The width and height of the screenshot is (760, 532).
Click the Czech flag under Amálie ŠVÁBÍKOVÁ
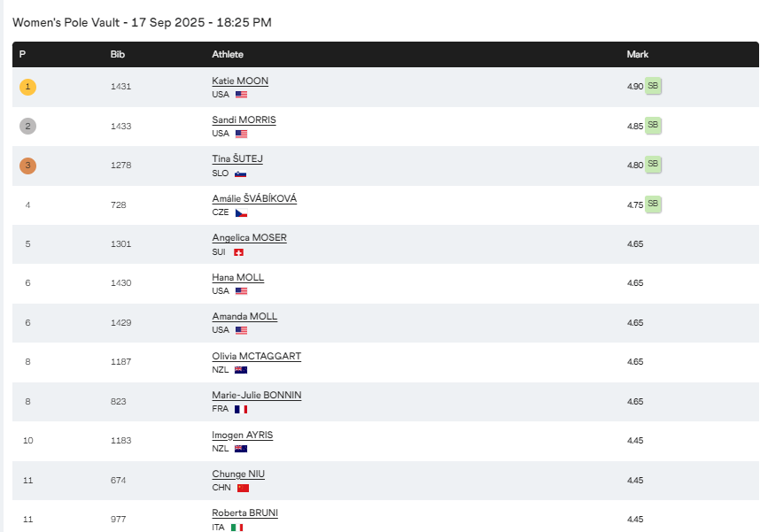[241, 212]
